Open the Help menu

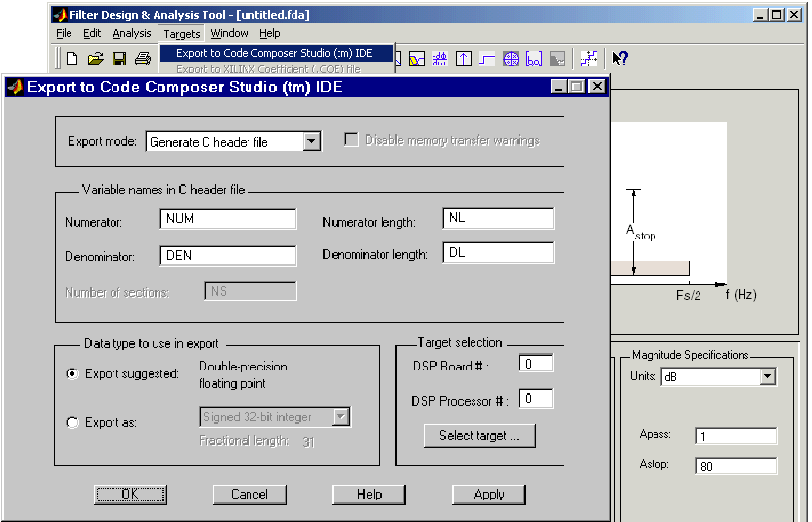tap(270, 33)
